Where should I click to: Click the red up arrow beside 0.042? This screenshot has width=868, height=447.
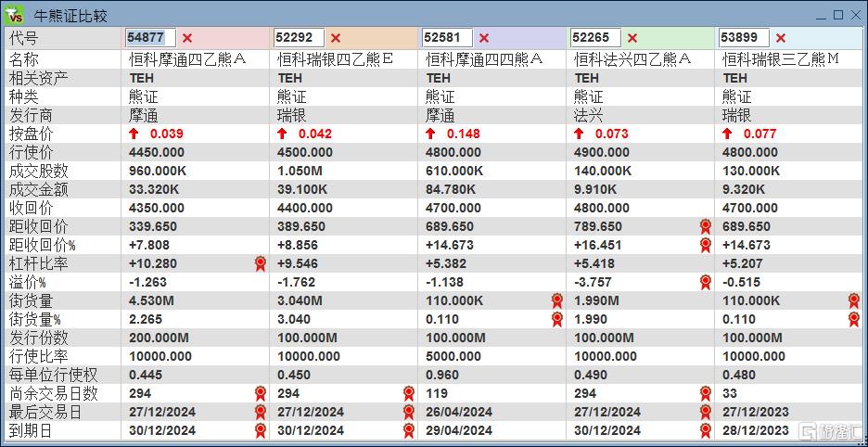click(282, 134)
